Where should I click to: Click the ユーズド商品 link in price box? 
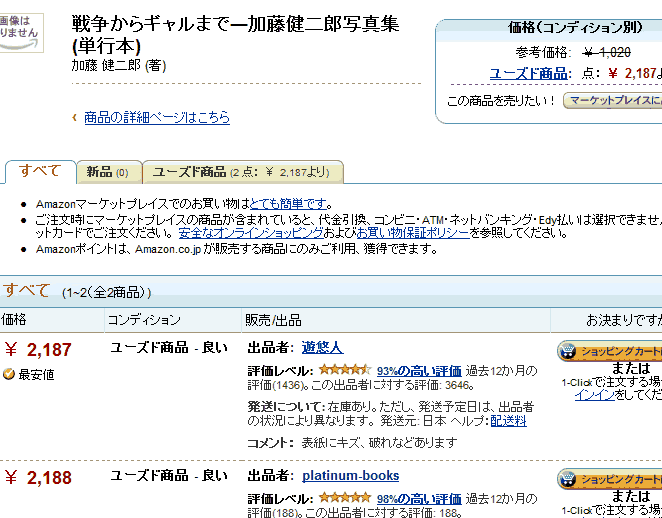pyautogui.click(x=528, y=73)
